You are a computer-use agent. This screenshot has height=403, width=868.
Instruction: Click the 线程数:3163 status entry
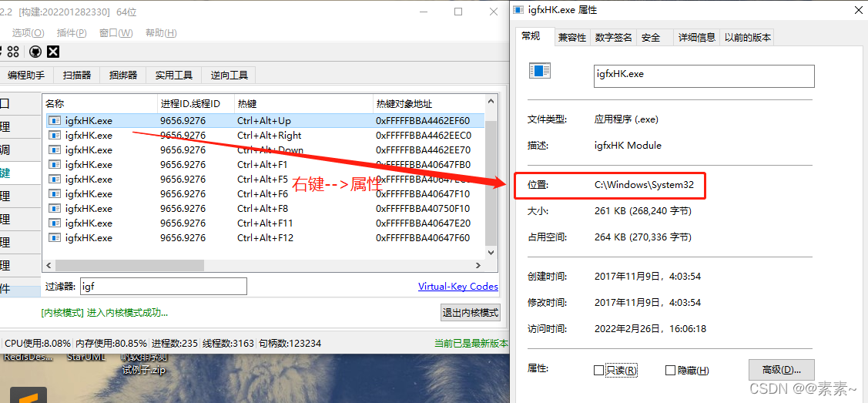227,343
